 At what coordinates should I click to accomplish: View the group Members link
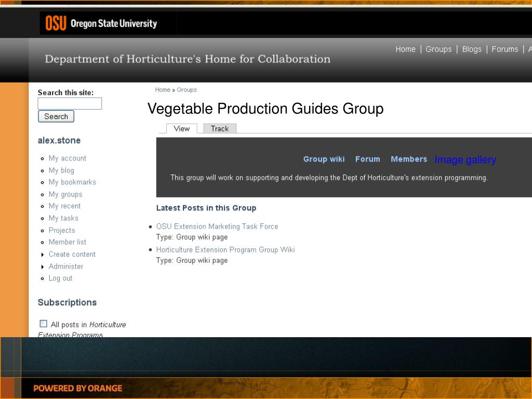pos(409,159)
